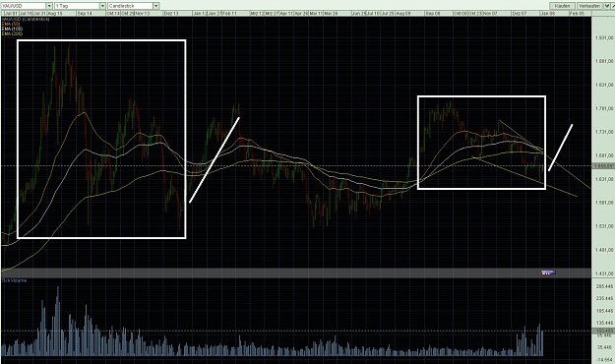Select the EMA (200) legend entry
Screen dimensions: 615x364
(12, 34)
